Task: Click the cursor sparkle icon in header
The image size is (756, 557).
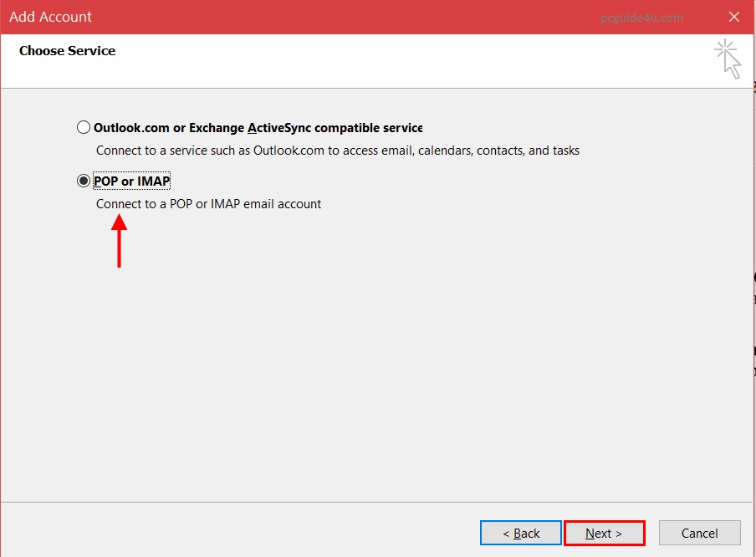Action: pos(728,59)
